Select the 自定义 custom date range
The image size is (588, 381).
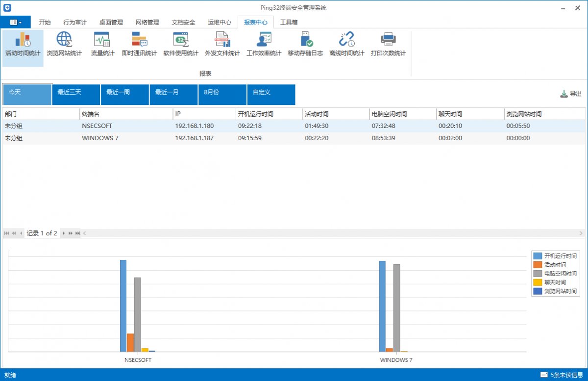point(271,94)
